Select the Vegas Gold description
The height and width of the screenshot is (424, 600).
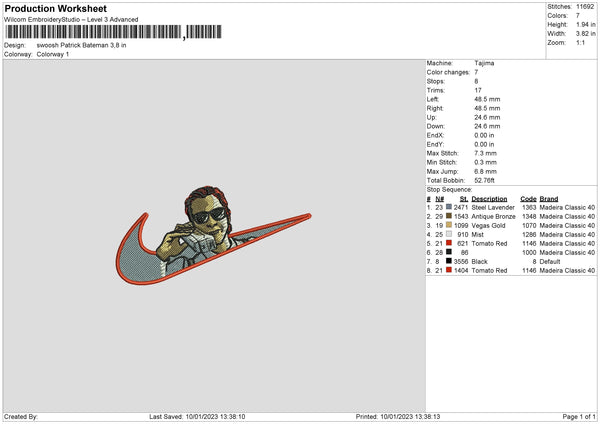(488, 226)
